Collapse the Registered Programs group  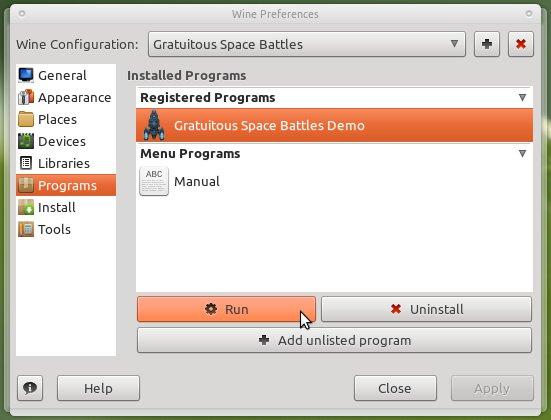coord(522,97)
